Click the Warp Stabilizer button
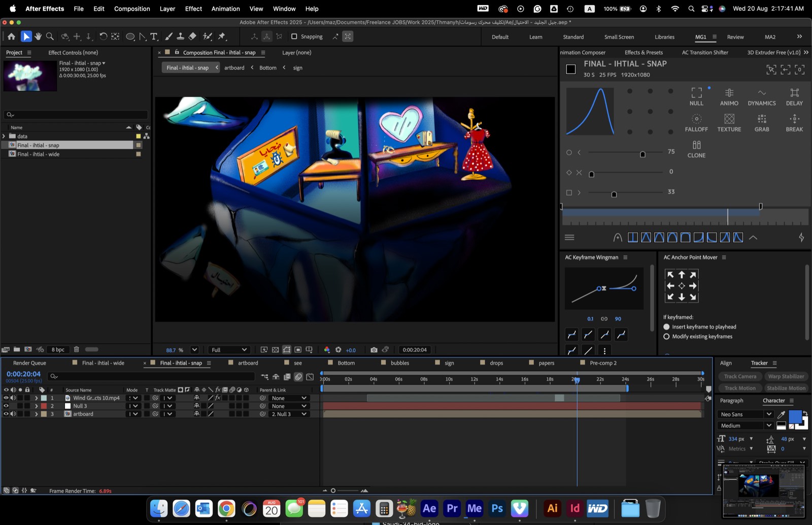Image resolution: width=812 pixels, height=525 pixels. click(786, 376)
